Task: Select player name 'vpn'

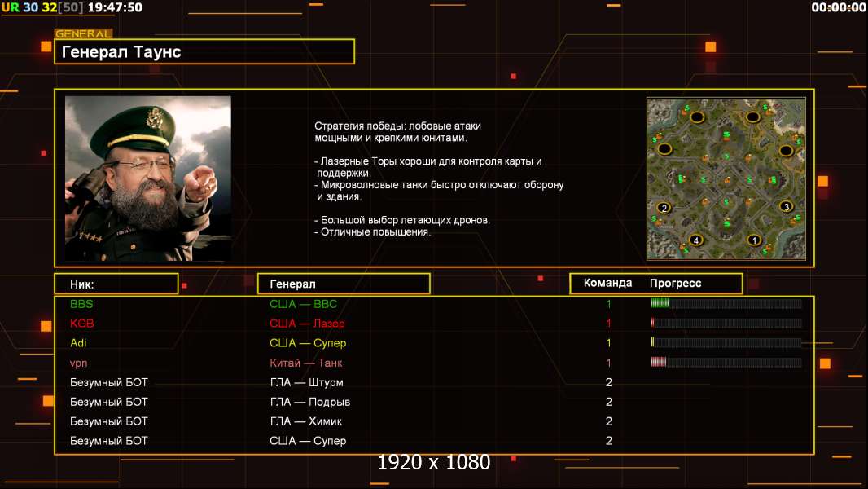Action: pos(79,363)
